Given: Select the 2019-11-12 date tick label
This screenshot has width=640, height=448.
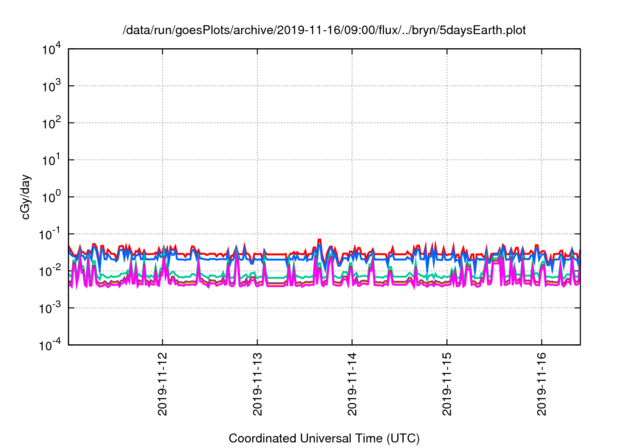Looking at the screenshot, I should [x=163, y=384].
